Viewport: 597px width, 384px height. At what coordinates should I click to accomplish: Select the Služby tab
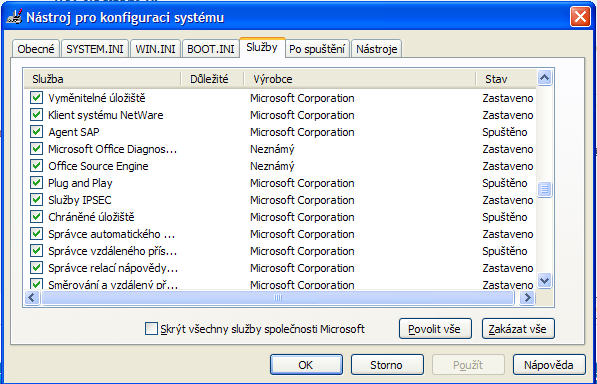262,48
